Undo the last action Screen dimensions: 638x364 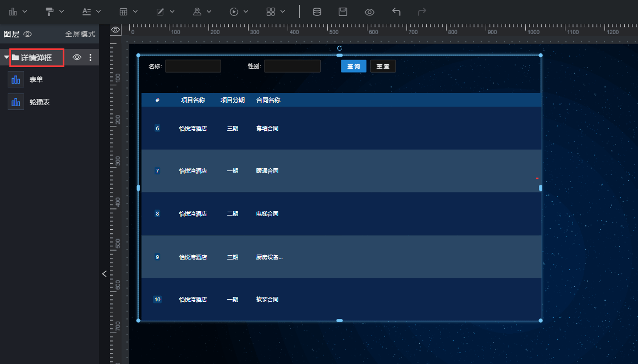(x=396, y=12)
